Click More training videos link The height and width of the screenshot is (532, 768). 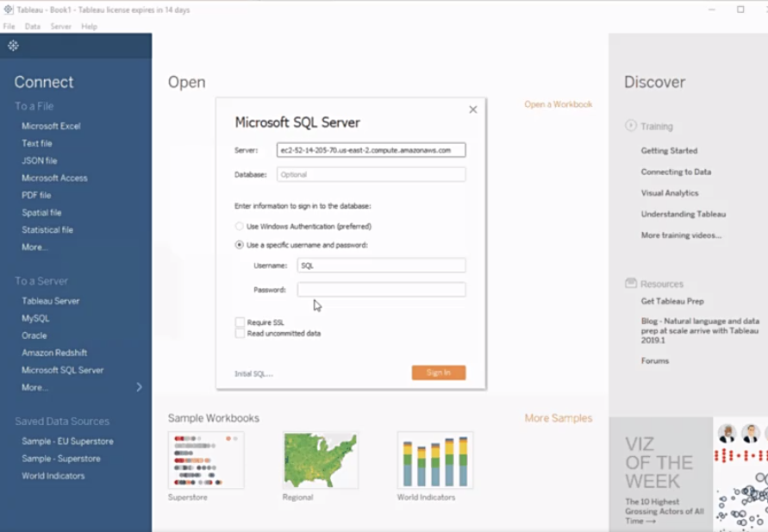point(681,235)
